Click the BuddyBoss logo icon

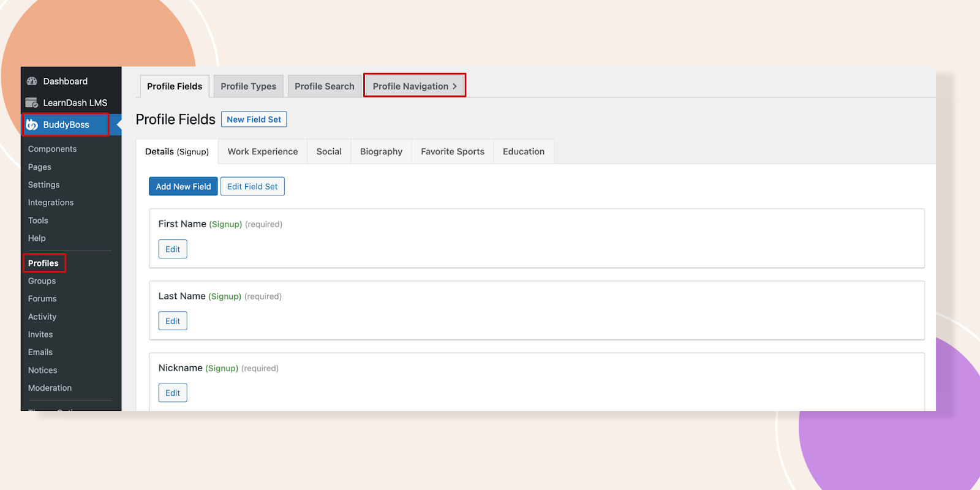click(x=32, y=124)
